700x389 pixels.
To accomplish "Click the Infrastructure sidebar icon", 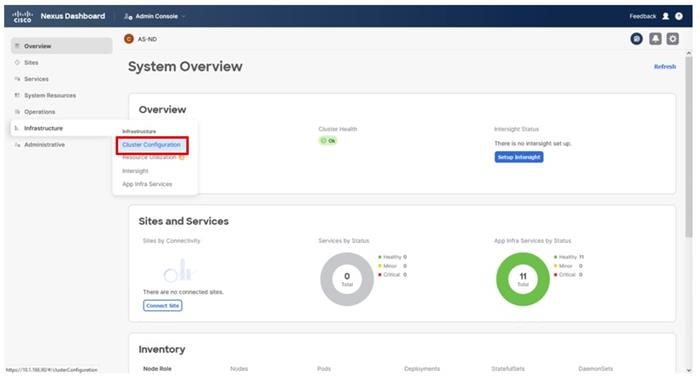I will (x=17, y=128).
